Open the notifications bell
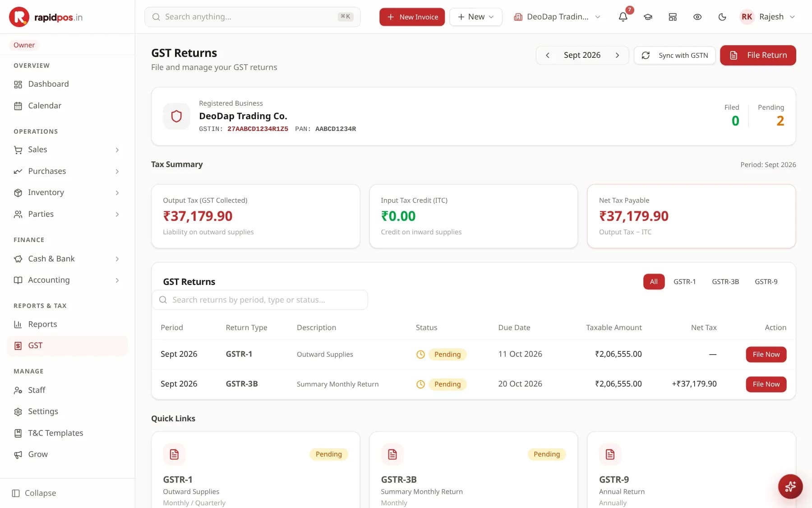This screenshot has width=812, height=508. click(623, 17)
